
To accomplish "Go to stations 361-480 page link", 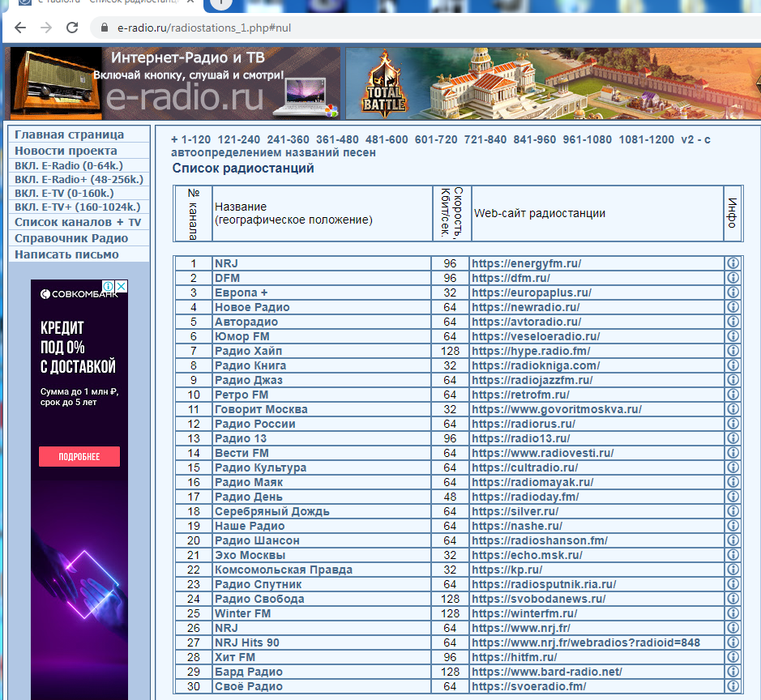I will [x=337, y=139].
